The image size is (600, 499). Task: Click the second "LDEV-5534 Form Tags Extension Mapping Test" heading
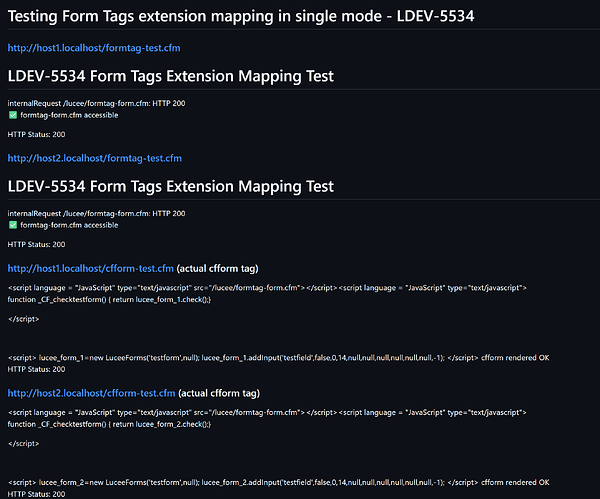[170, 186]
